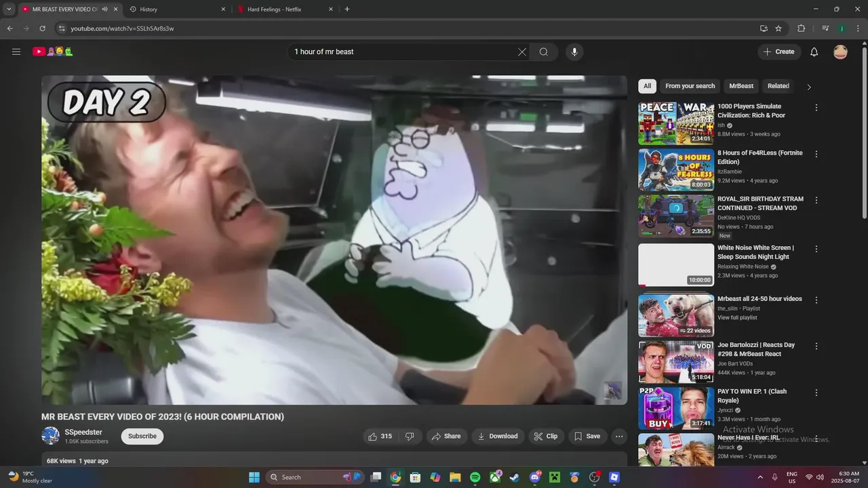This screenshot has height=488, width=868.
Task: Open Chrome extensions puzzle icon
Action: pos(801,28)
